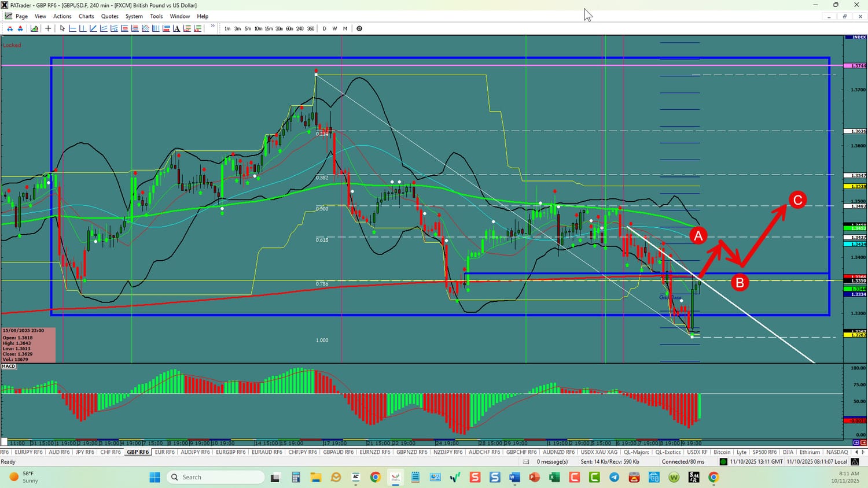Viewport: 868px width, 488px height.
Task: Click the text annotation 'A' tool
Action: tap(176, 28)
